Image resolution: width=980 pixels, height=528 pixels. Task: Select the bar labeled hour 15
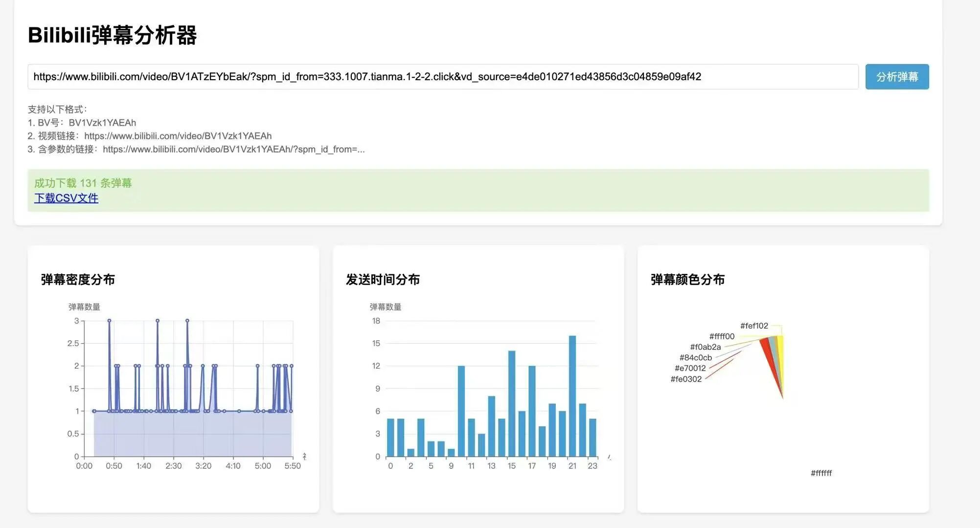tap(511, 403)
